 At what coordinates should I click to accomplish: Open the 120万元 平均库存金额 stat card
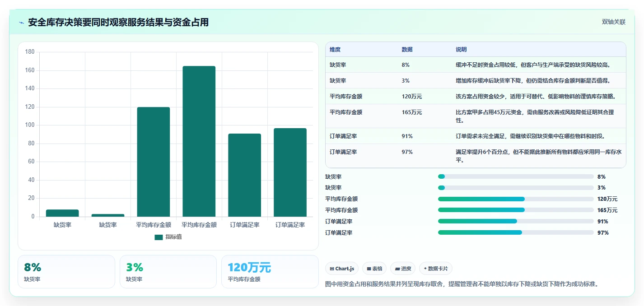coord(270,272)
